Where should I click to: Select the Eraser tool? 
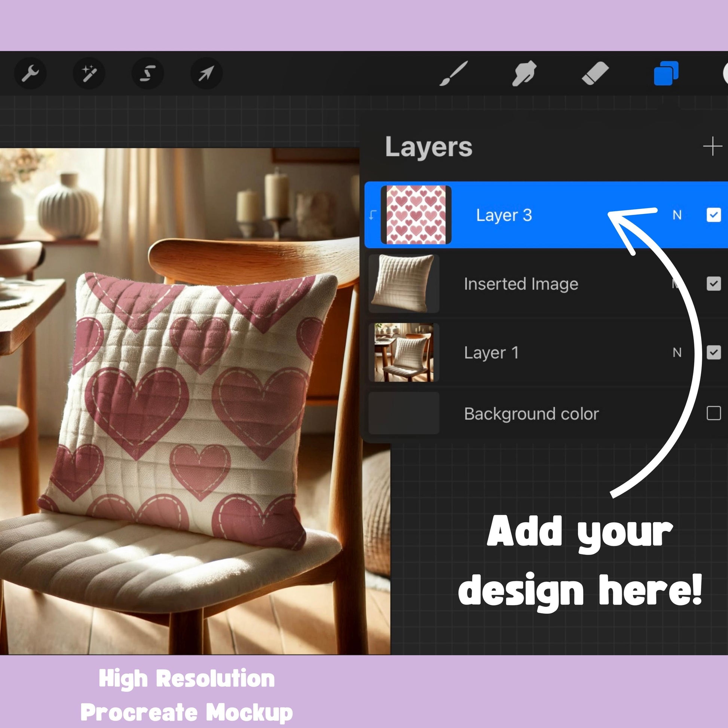(x=595, y=73)
